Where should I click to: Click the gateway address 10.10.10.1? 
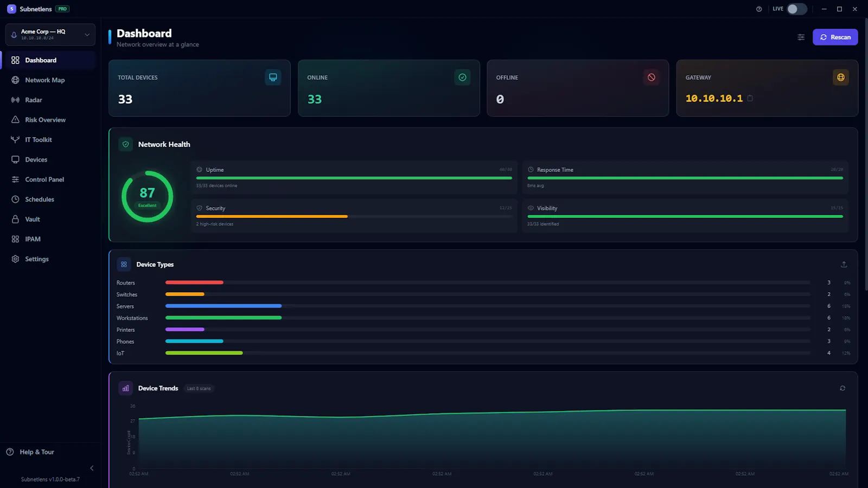(714, 98)
